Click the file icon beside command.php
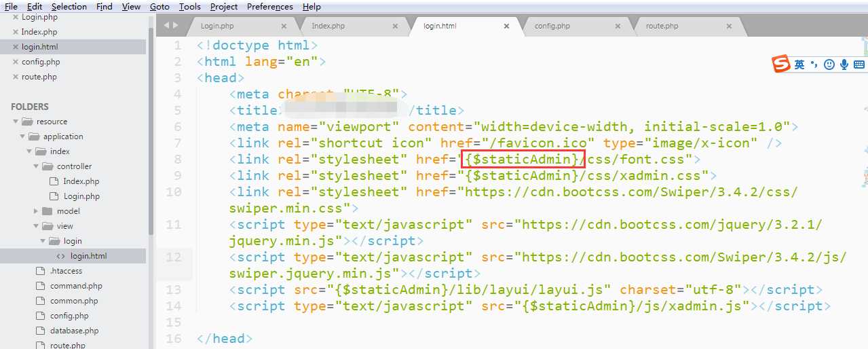868x349 pixels. coord(41,286)
